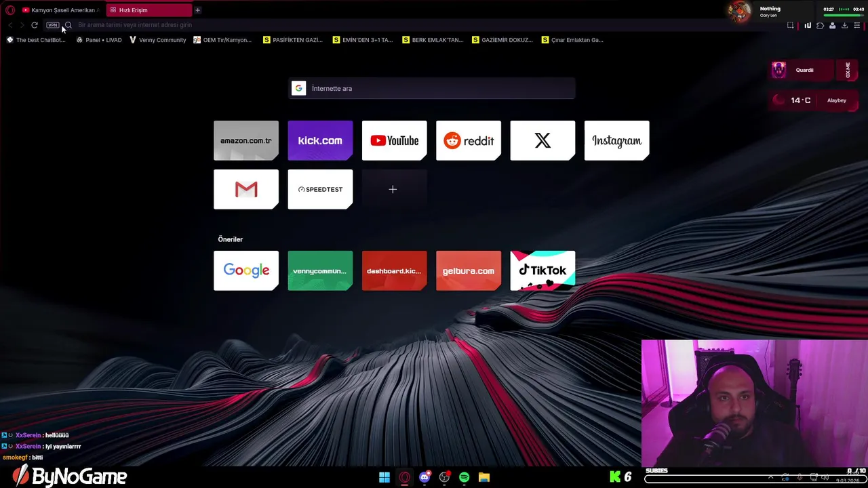Open SPEEDTEST speed dial tile
This screenshot has height=488, width=868.
click(x=320, y=189)
